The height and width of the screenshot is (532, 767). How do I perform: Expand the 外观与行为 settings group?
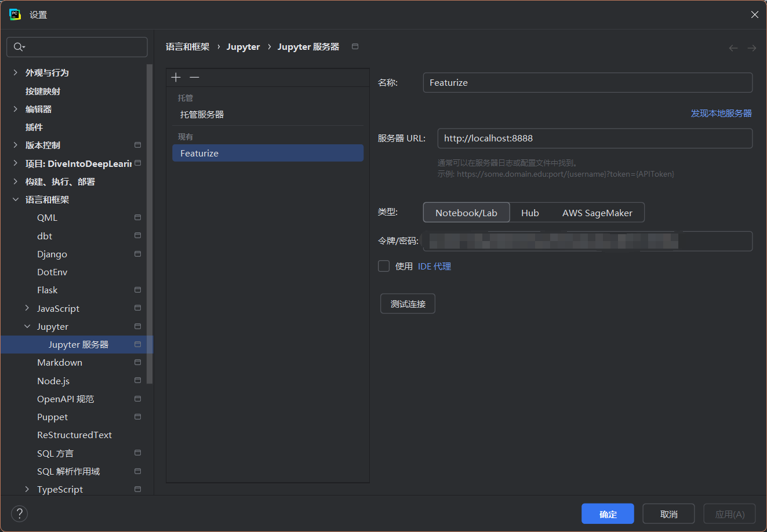pyautogui.click(x=16, y=72)
